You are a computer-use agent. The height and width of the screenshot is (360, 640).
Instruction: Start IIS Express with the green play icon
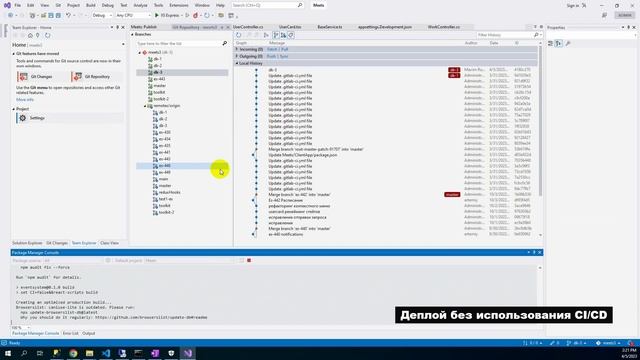click(x=157, y=15)
